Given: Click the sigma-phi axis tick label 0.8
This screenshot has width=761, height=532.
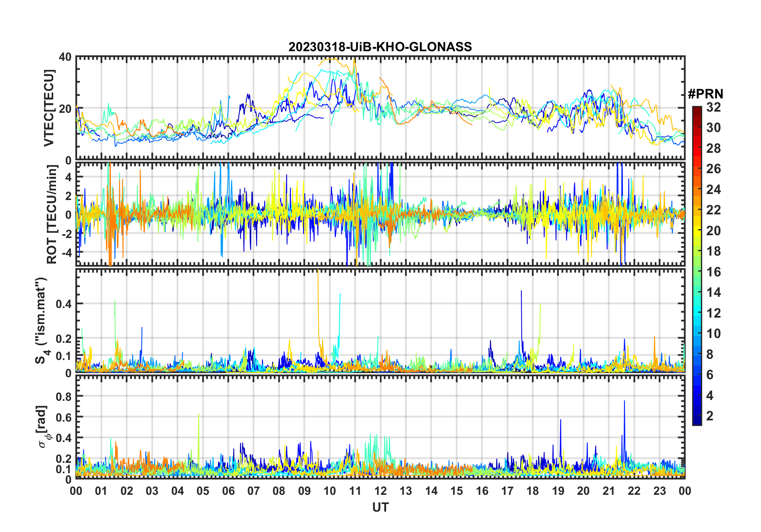Looking at the screenshot, I should pyautogui.click(x=64, y=396).
